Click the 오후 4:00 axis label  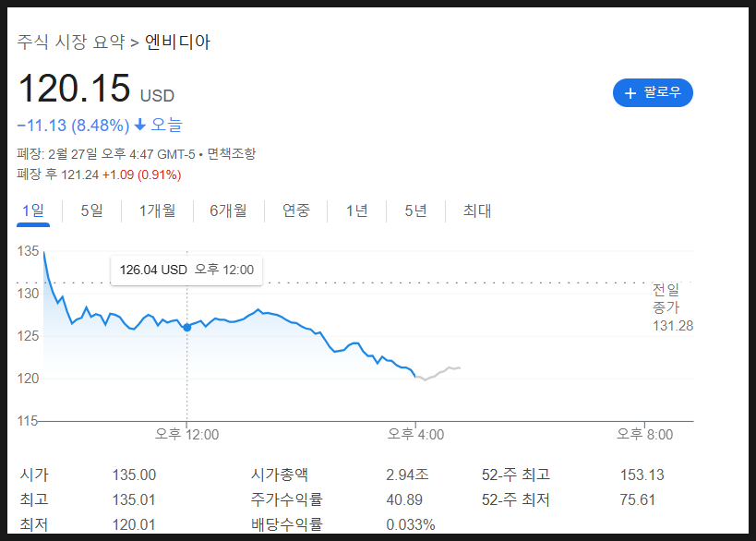pos(415,434)
